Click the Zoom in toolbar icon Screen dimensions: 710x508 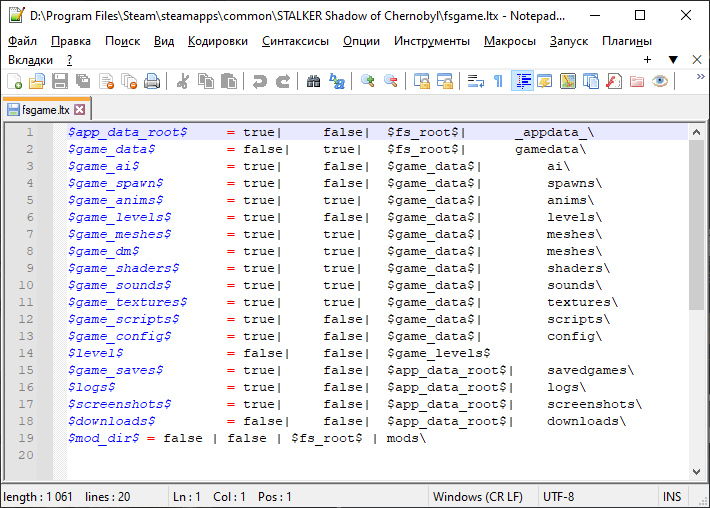[x=368, y=81]
